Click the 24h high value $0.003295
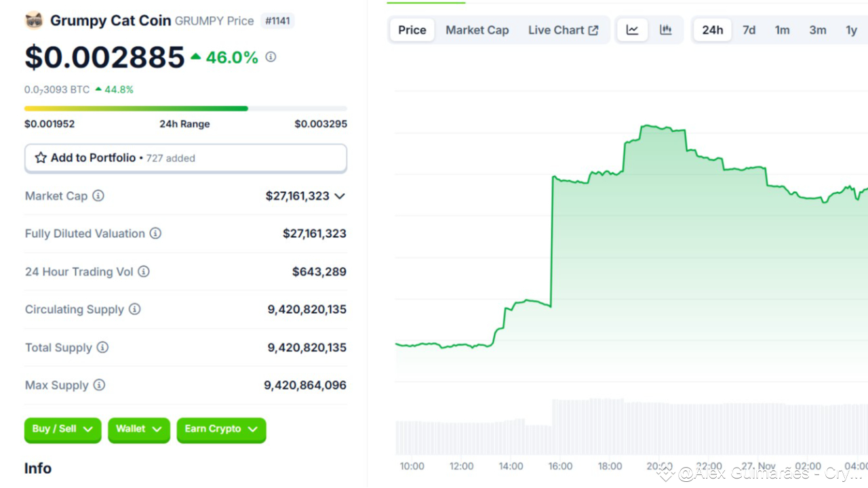The width and height of the screenshot is (868, 488). [x=321, y=124]
